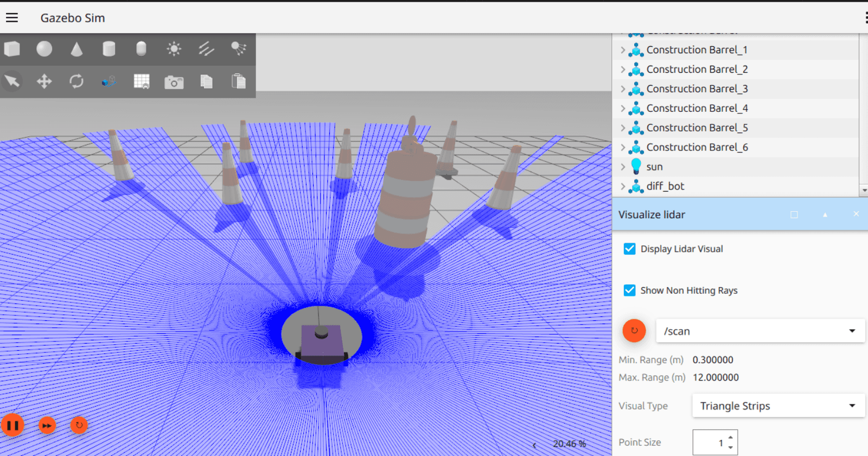Activate the select mode arrow tool
Screen dimensions: 868x456
click(x=12, y=81)
